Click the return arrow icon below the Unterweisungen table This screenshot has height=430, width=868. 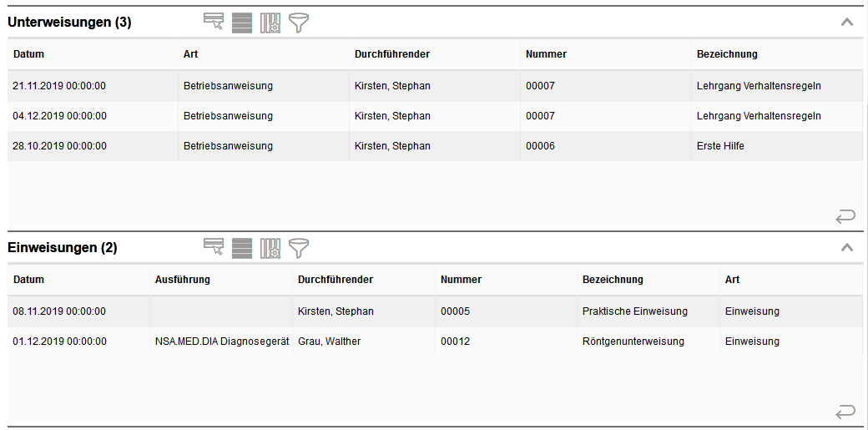(845, 216)
